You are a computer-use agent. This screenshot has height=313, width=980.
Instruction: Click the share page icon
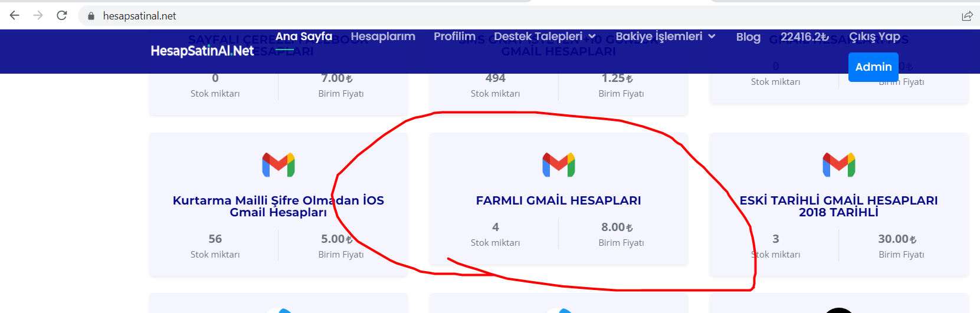tap(967, 16)
